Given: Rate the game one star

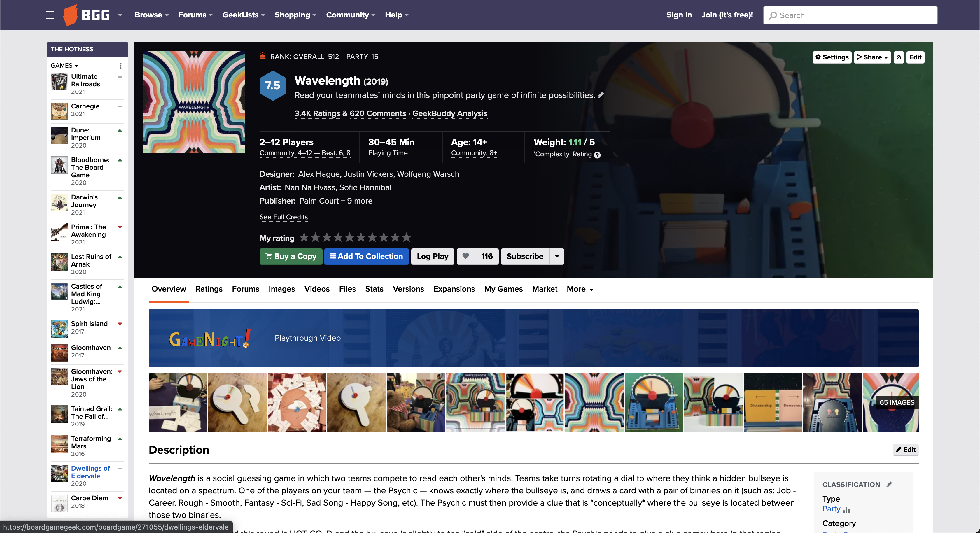Looking at the screenshot, I should [304, 237].
